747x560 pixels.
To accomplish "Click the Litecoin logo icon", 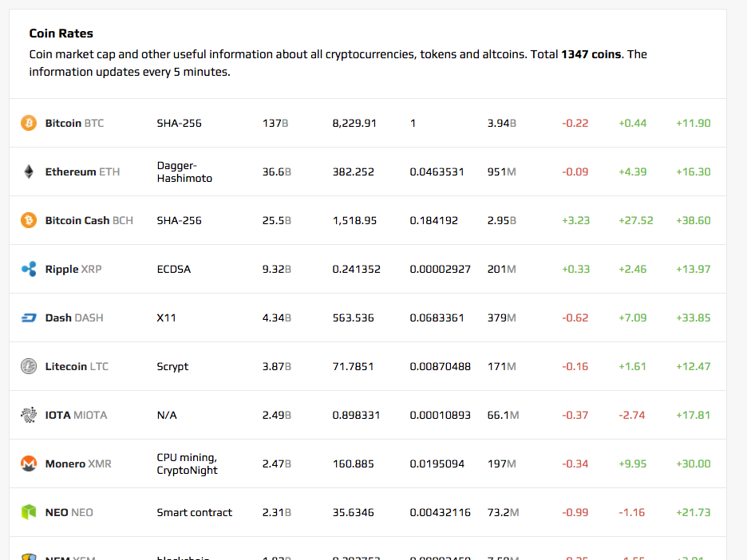I will pyautogui.click(x=29, y=366).
